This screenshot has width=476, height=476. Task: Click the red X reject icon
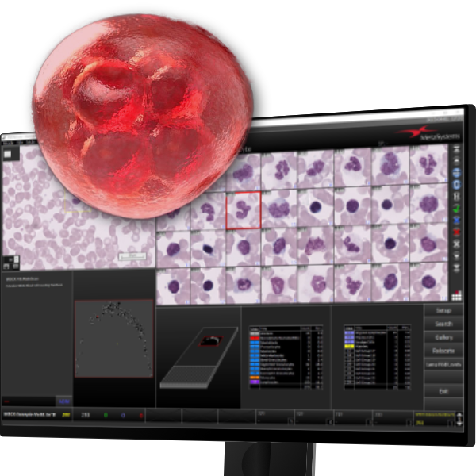pos(456,232)
